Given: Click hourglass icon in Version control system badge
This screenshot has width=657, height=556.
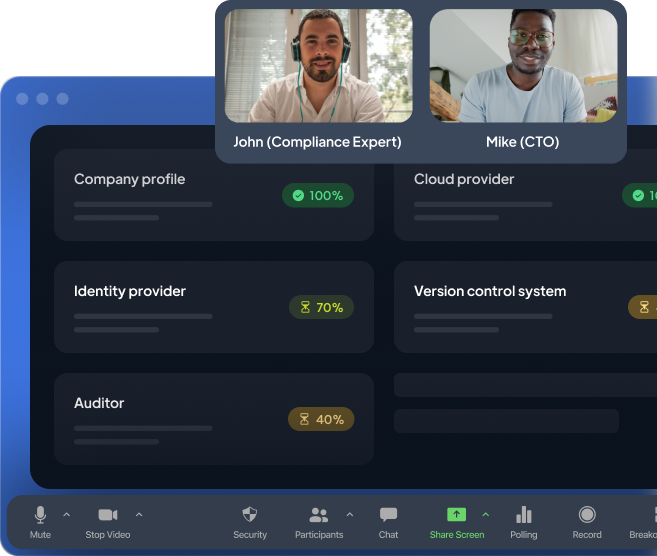Looking at the screenshot, I should 644,307.
